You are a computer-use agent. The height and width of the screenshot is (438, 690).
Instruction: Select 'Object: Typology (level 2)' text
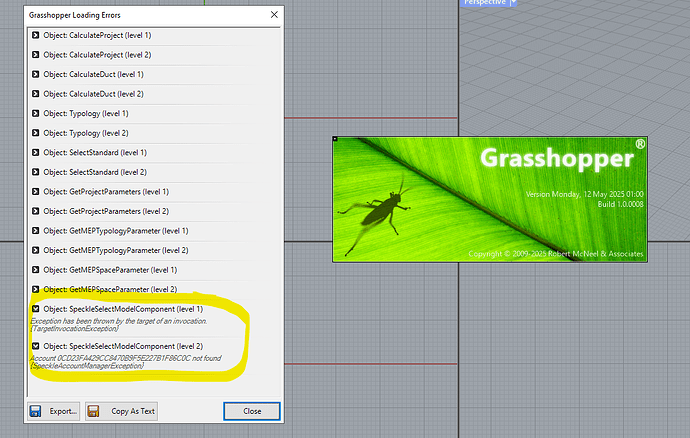pyautogui.click(x=86, y=133)
